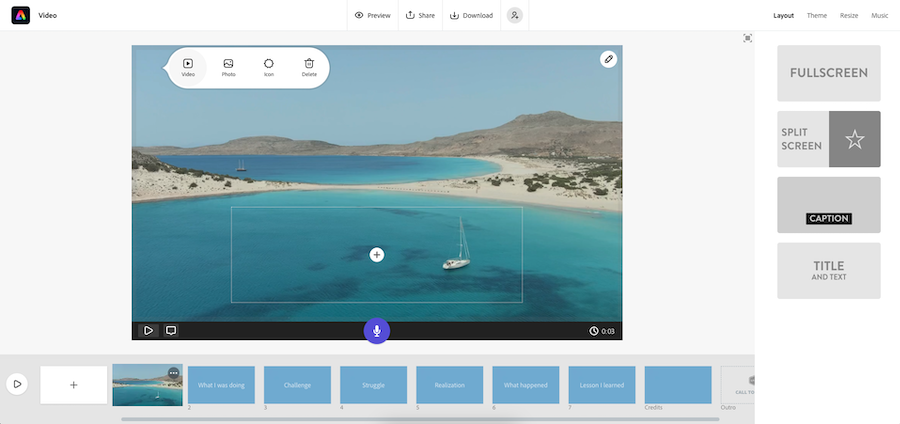
Task: Click the pencil edit icon on video
Action: coord(608,59)
